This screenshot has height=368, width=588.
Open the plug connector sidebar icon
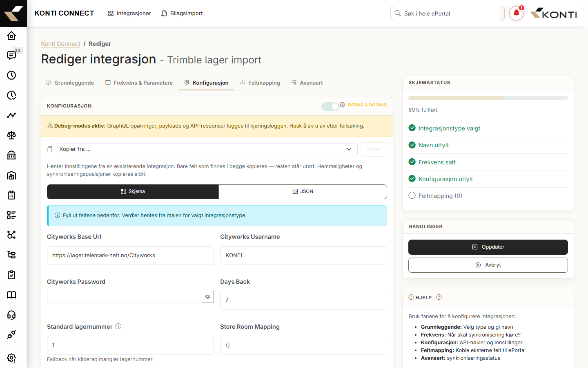(11, 334)
